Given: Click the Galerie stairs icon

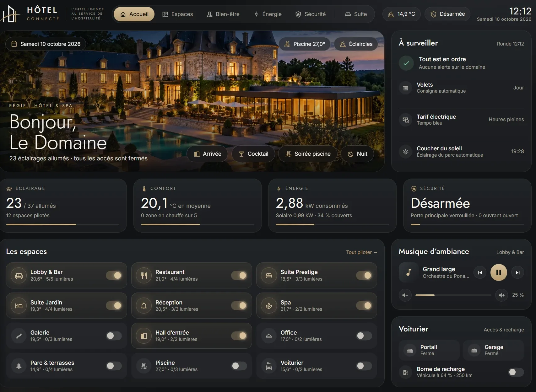Looking at the screenshot, I should [19, 336].
